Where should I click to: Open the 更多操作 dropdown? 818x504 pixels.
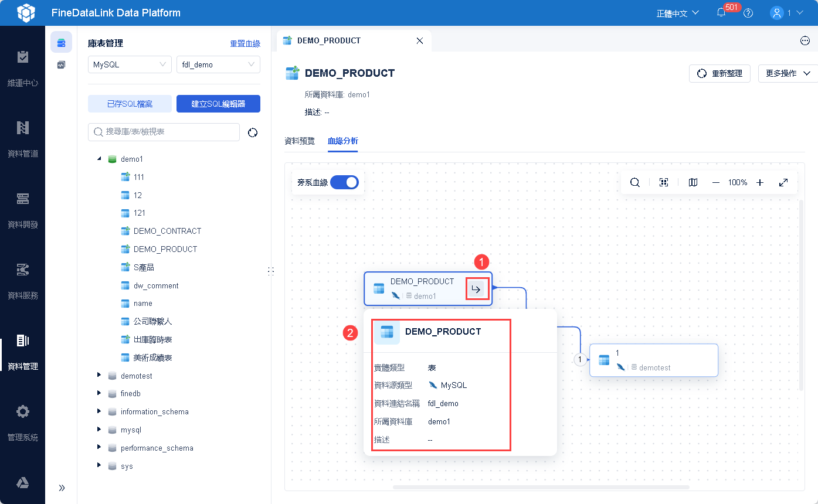tap(788, 73)
